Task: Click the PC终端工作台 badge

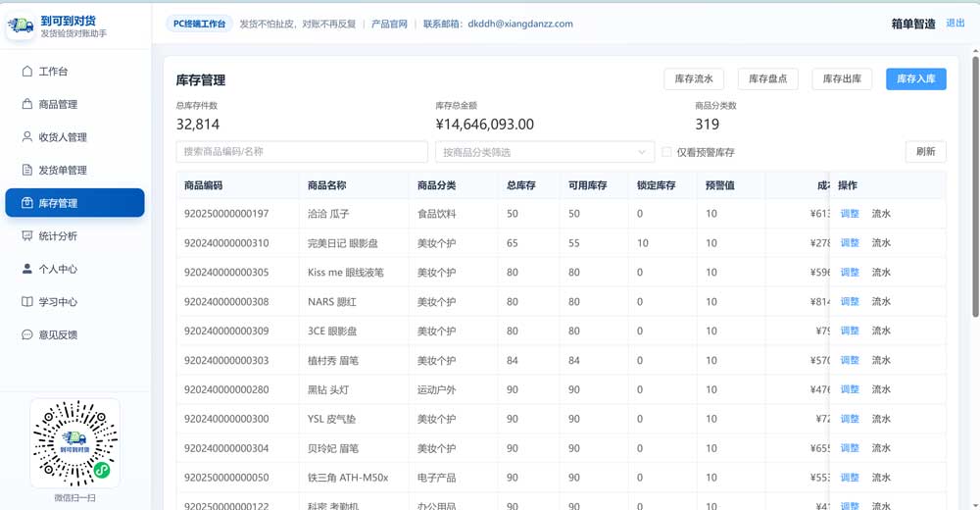Action: (199, 24)
